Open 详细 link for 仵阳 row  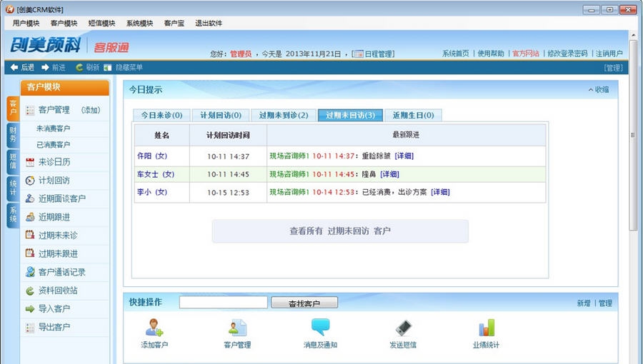[404, 156]
